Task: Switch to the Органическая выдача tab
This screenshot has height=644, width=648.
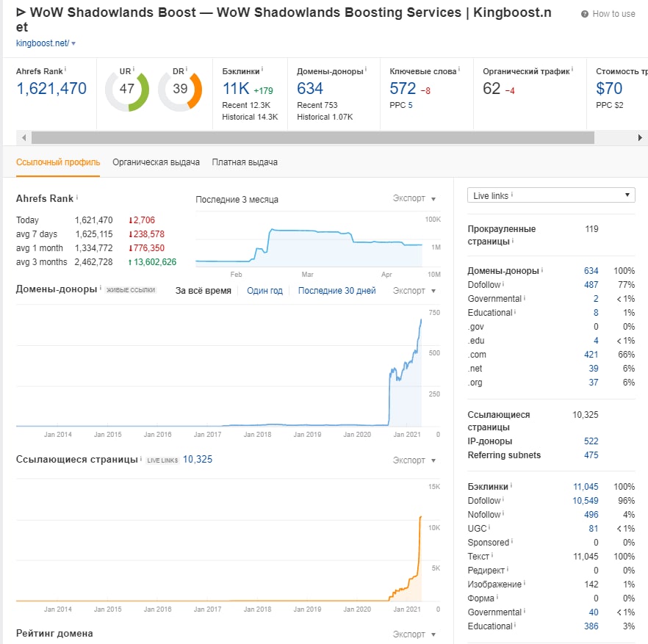Action: coord(156,162)
